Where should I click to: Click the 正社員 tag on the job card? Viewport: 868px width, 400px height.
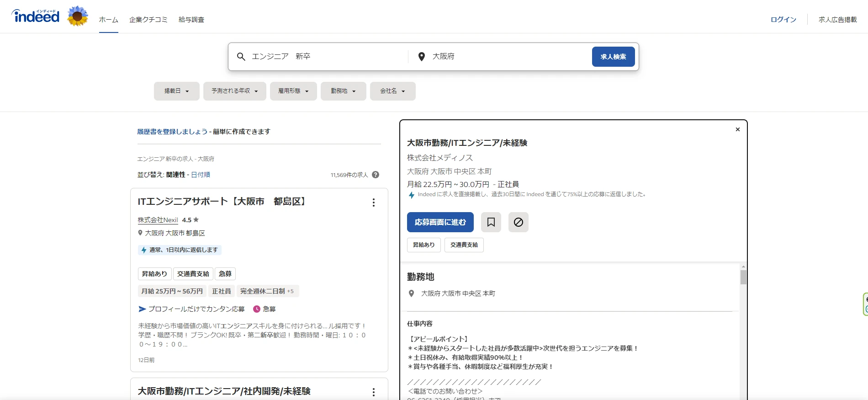click(222, 291)
